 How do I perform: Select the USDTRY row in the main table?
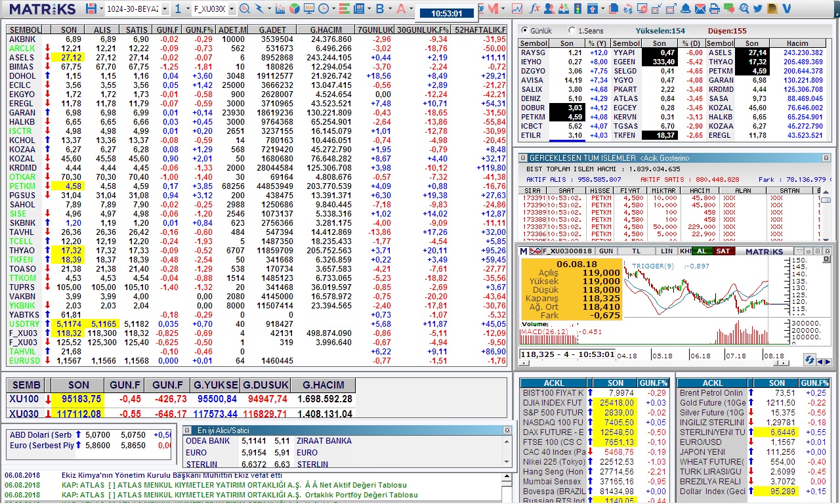[x=257, y=324]
